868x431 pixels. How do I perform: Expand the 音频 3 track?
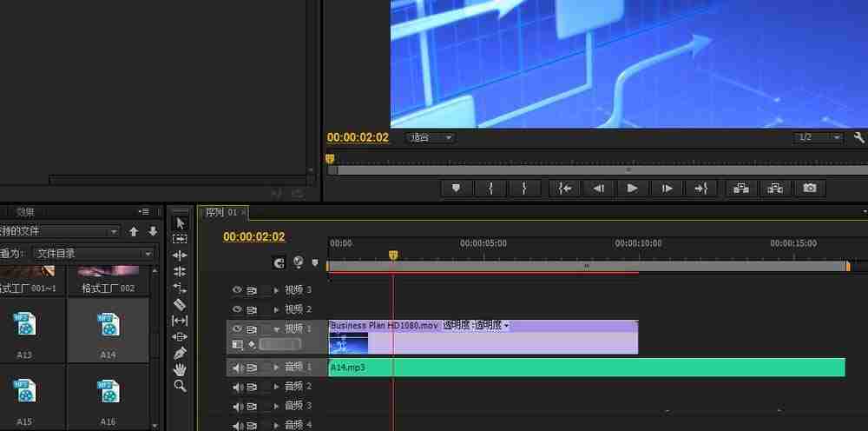coord(277,406)
